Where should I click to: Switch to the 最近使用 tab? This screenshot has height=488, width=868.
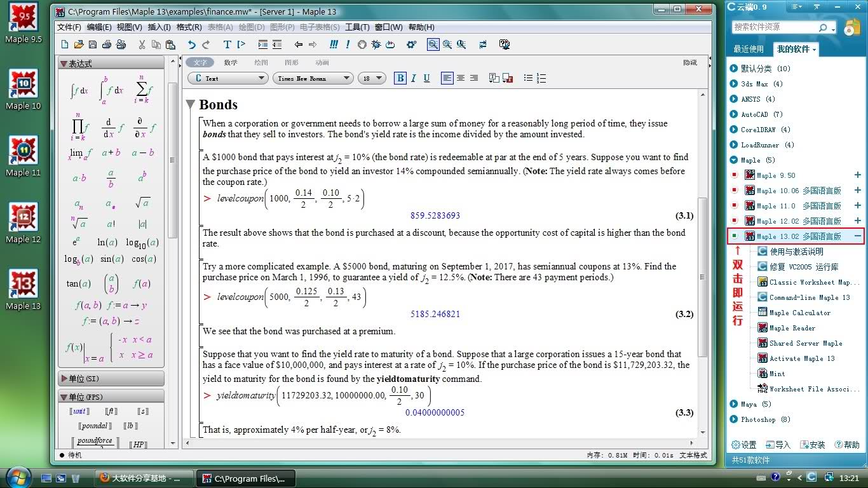[749, 49]
